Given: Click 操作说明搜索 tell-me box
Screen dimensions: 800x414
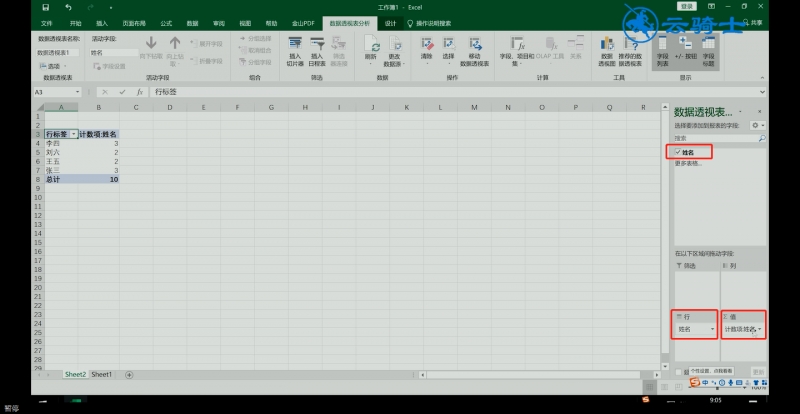Looking at the screenshot, I should pos(429,23).
